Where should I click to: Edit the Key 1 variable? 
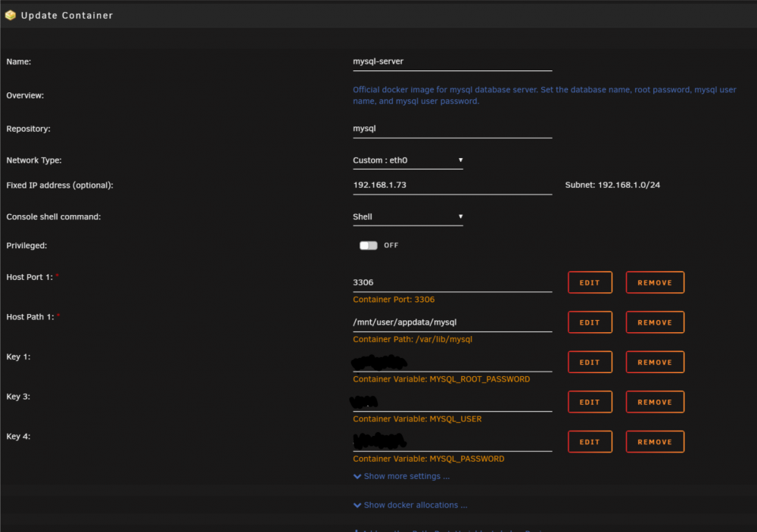[590, 362]
